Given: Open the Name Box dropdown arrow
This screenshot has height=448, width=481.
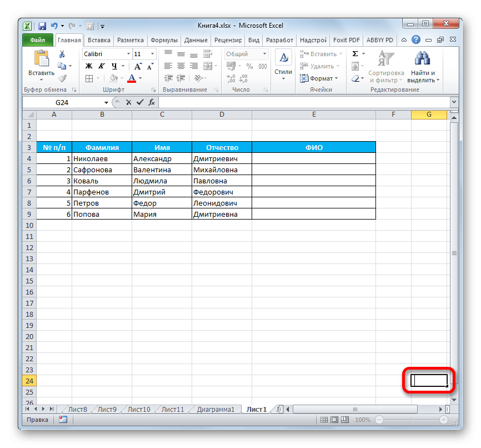Looking at the screenshot, I should pos(106,103).
